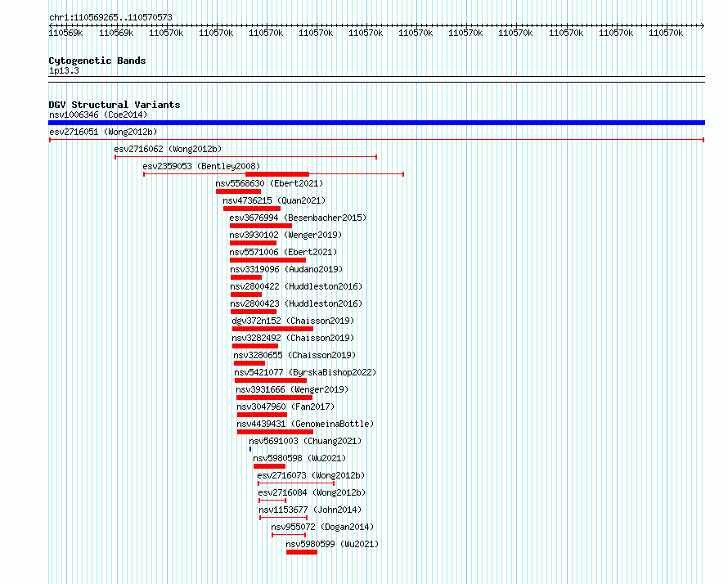Screen dimensions: 728x584
Task: Select nsv3930102 (Wenger2019) label
Action: coord(285,235)
